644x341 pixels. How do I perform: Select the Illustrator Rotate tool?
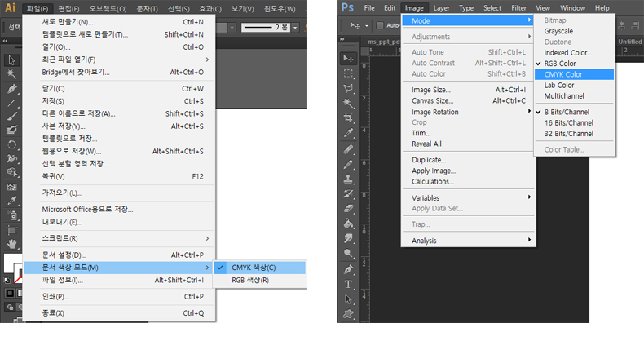click(11, 144)
